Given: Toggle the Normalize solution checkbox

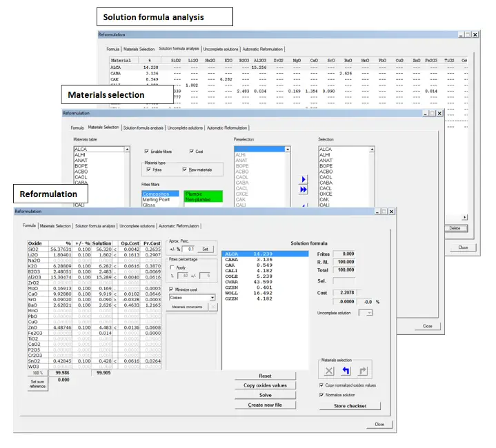Looking at the screenshot, I should (321, 395).
